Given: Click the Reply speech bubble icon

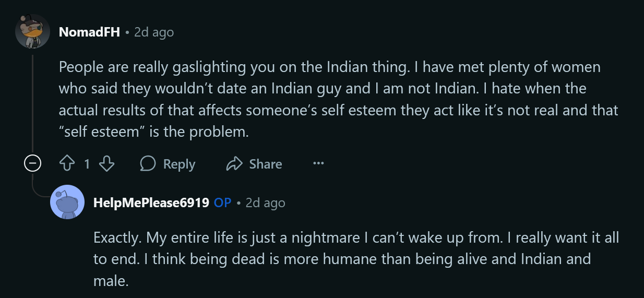Looking at the screenshot, I should (148, 164).
